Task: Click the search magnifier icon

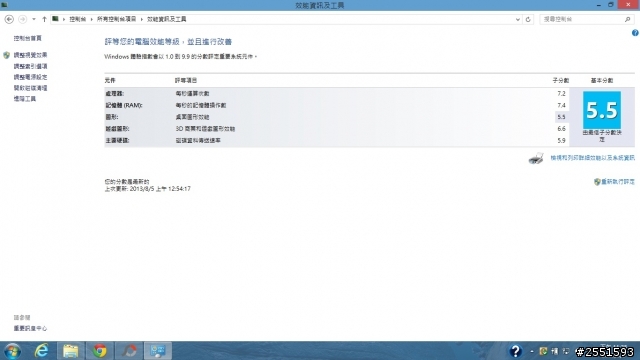Action: 628,19
